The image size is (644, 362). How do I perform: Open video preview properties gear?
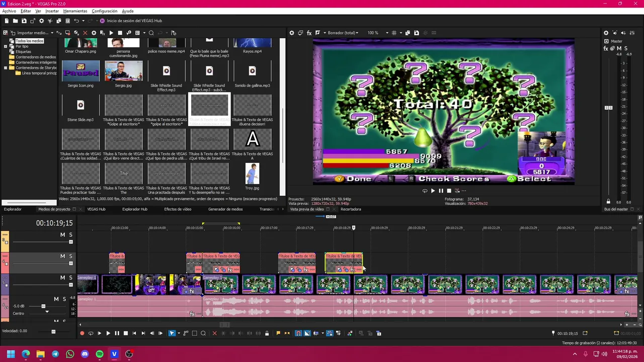[291, 33]
